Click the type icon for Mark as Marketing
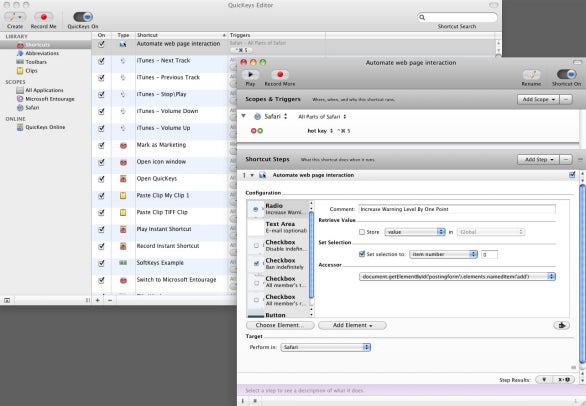 pyautogui.click(x=123, y=145)
